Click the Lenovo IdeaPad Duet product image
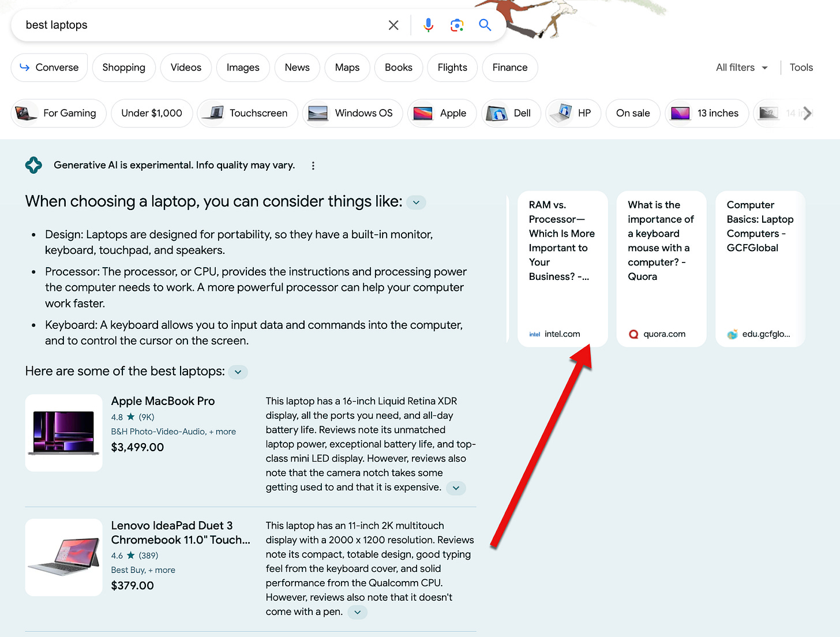The image size is (840, 637). tap(63, 557)
